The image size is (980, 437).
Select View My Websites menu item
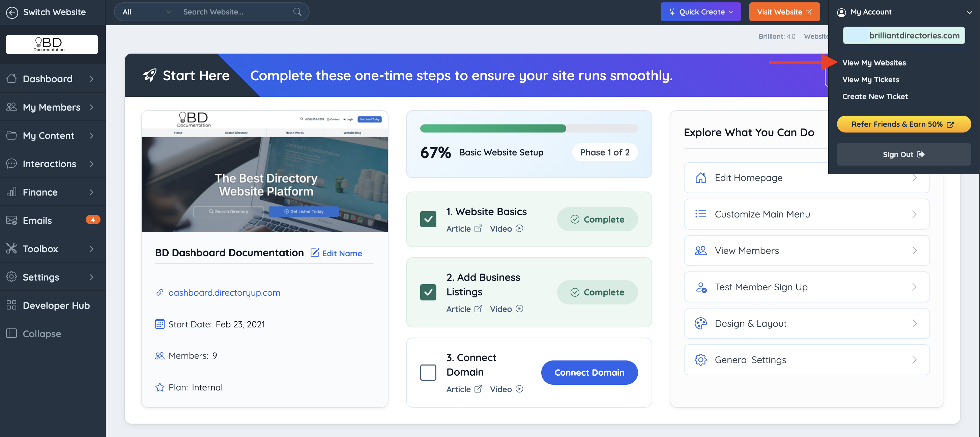pyautogui.click(x=874, y=62)
